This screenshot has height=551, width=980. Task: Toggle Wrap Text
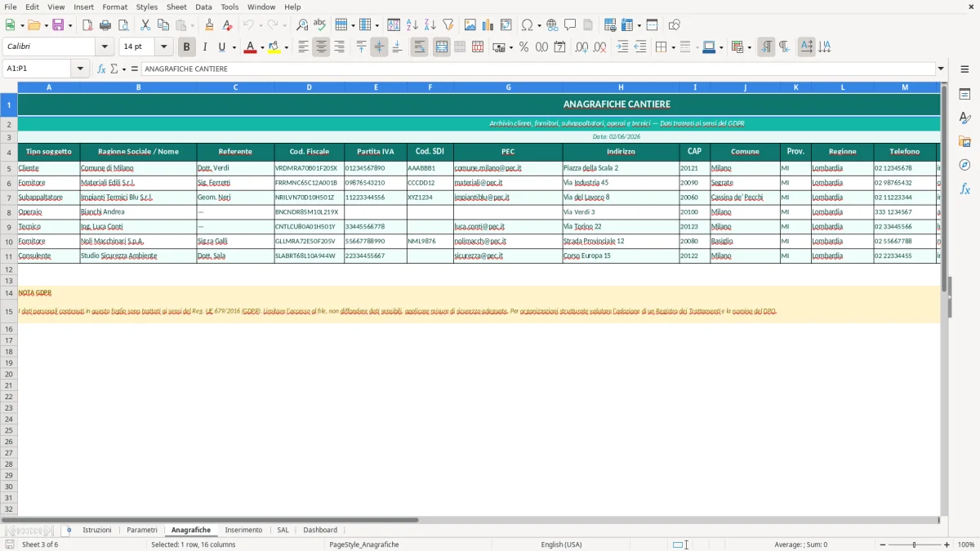click(419, 47)
